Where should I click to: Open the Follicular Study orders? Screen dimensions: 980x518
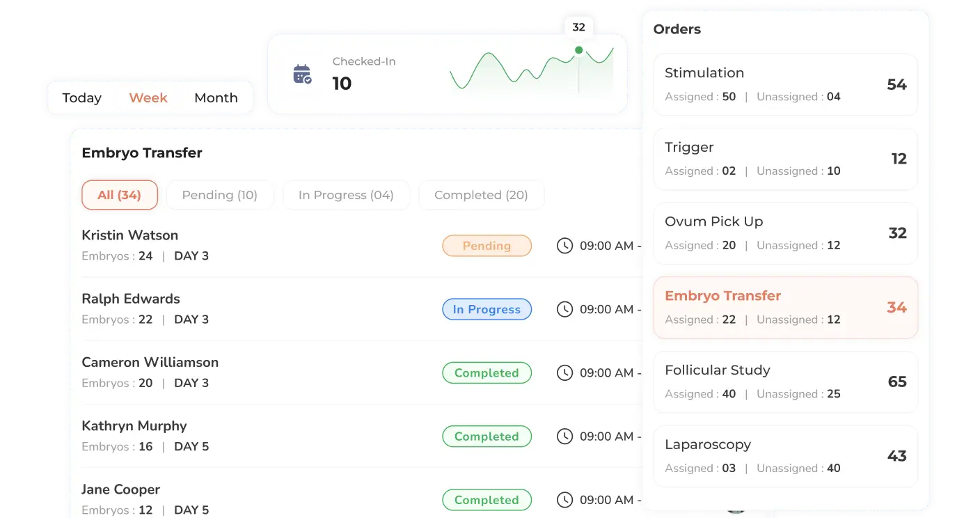(785, 382)
